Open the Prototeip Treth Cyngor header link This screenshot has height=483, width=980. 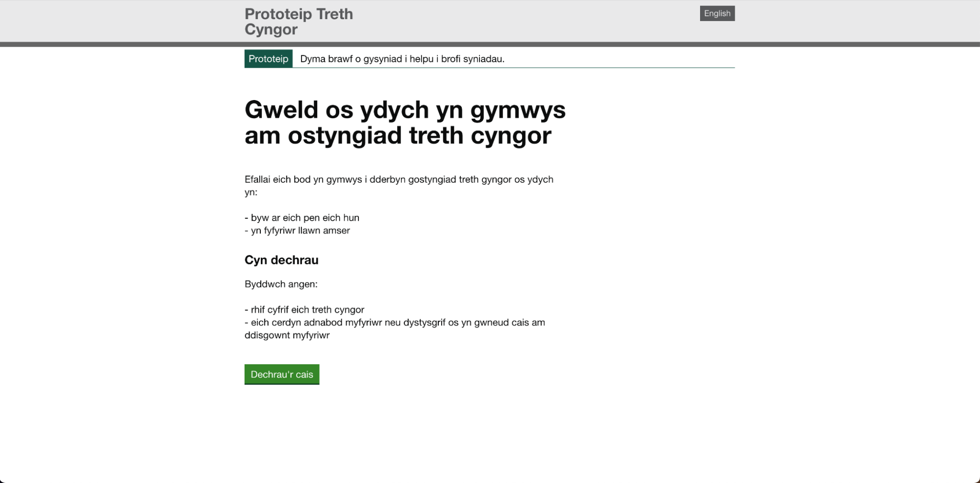(x=299, y=22)
